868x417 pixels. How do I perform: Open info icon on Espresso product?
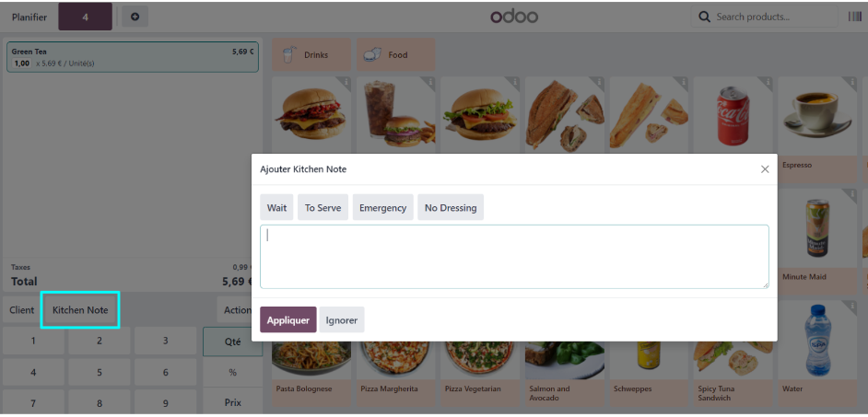click(851, 82)
